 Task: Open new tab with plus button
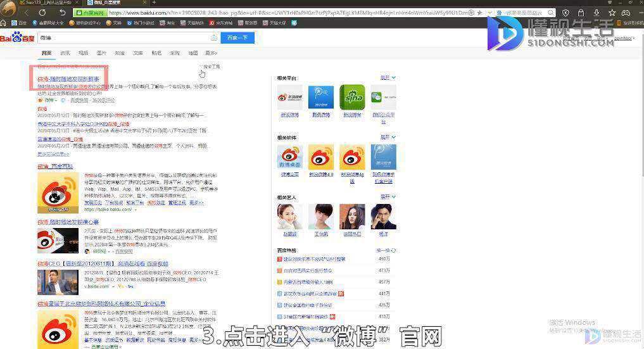(x=154, y=3)
